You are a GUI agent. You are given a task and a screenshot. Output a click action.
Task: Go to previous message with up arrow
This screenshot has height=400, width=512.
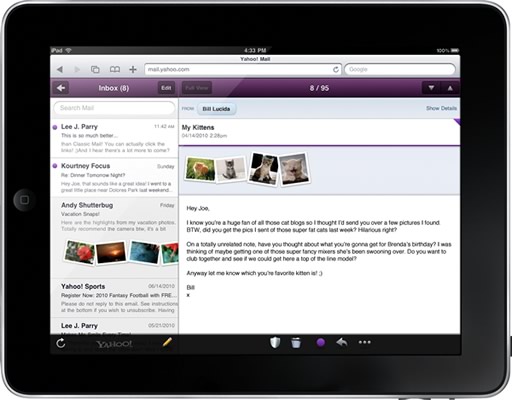[x=450, y=88]
